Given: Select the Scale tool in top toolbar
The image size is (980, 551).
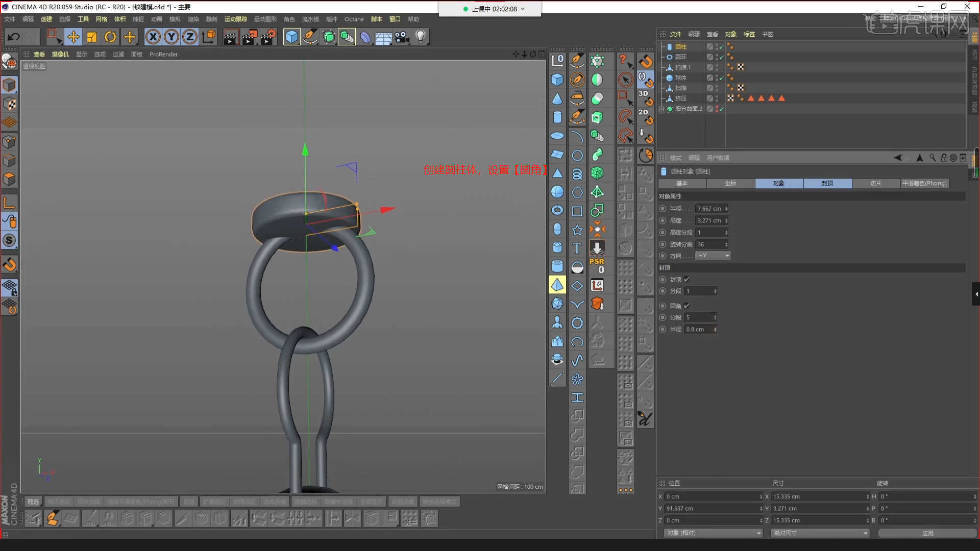Looking at the screenshot, I should coord(92,37).
